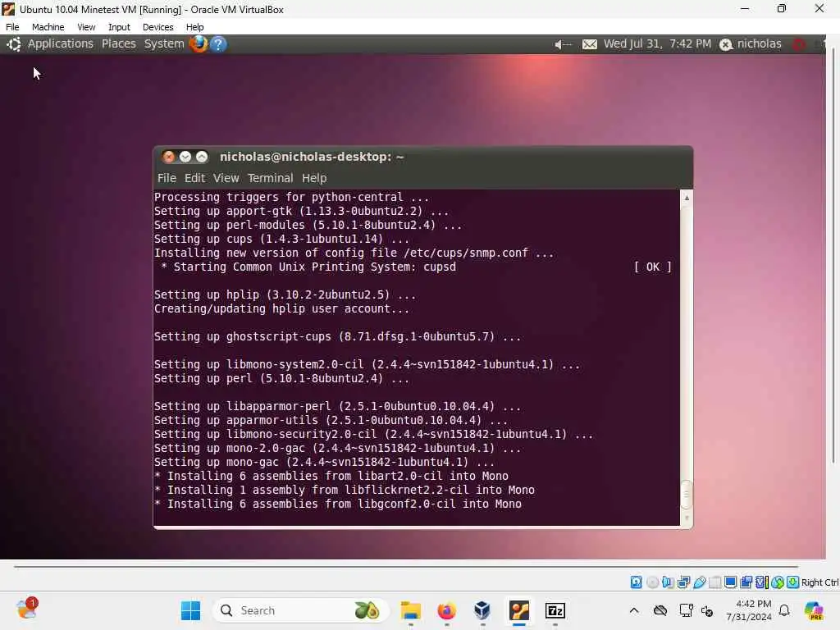Viewport: 840px width, 630px height.
Task: Open the terminal Edit menu
Action: coord(194,178)
